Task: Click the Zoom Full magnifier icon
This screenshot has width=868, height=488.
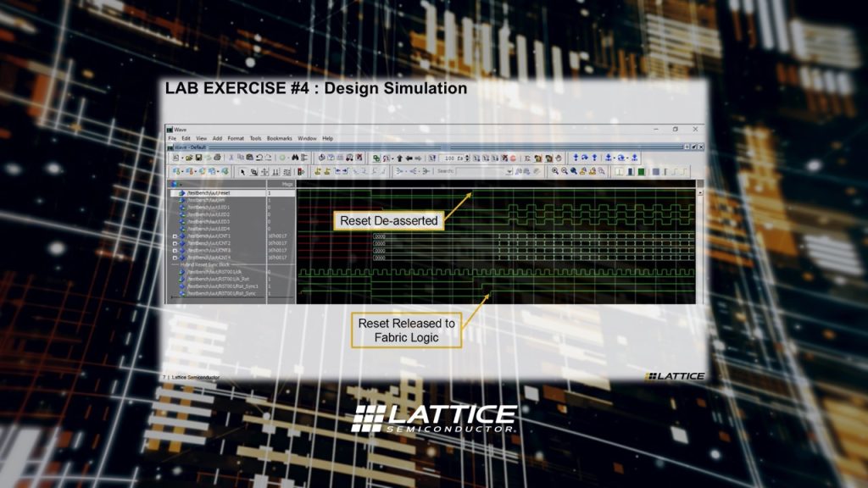Action: (574, 171)
